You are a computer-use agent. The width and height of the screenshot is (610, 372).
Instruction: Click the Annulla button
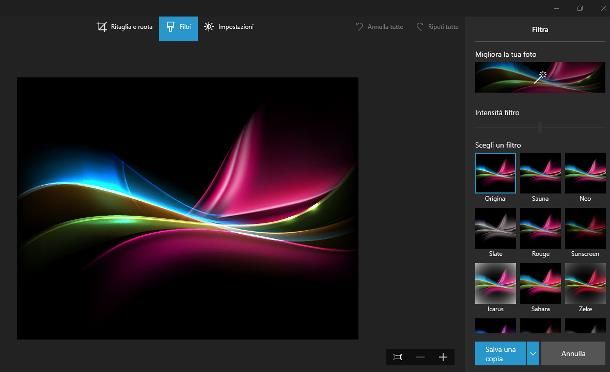pos(573,353)
